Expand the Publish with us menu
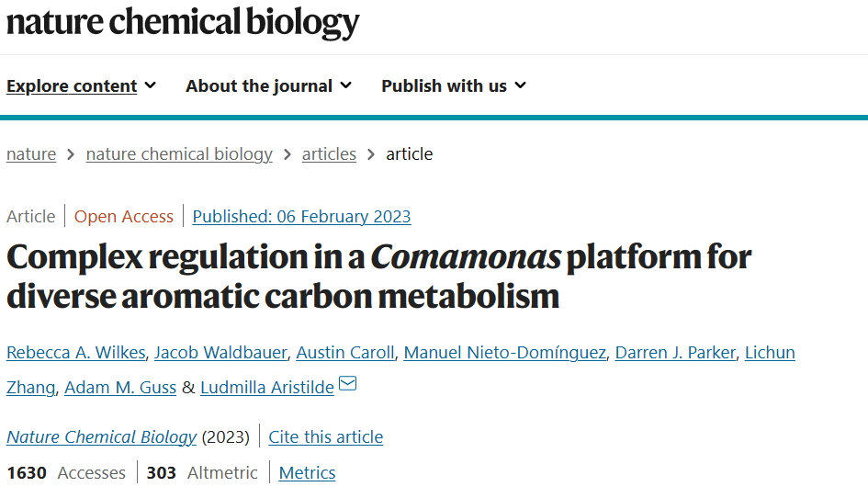Screen dimensions: 868x498 click(x=454, y=85)
